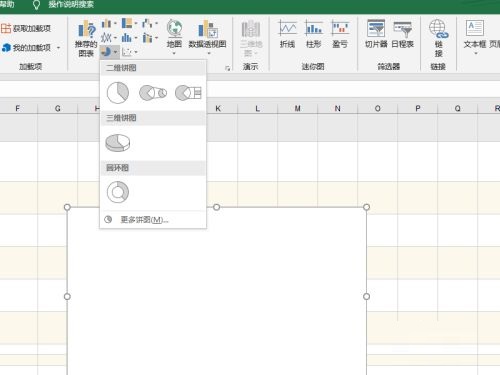Select column N header

coord(337,108)
